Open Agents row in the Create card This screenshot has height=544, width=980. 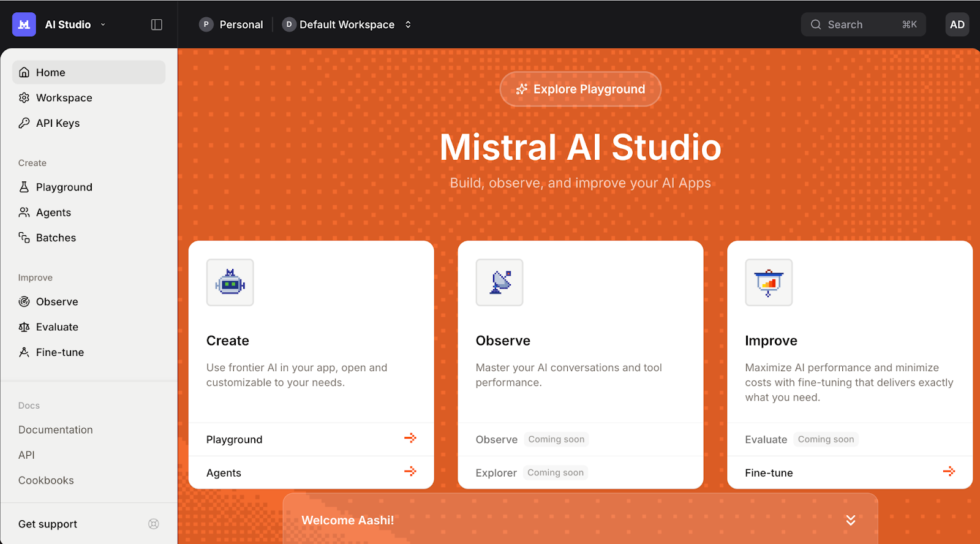(x=311, y=472)
